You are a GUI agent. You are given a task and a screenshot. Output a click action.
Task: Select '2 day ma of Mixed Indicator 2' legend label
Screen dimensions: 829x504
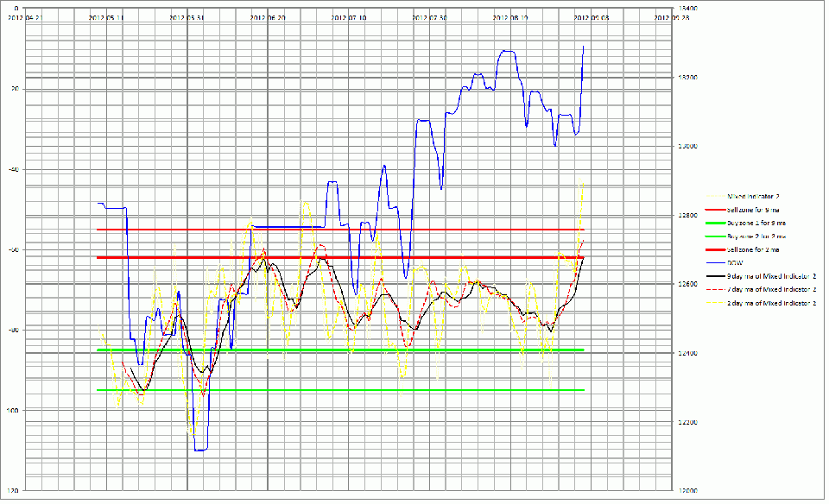click(771, 303)
